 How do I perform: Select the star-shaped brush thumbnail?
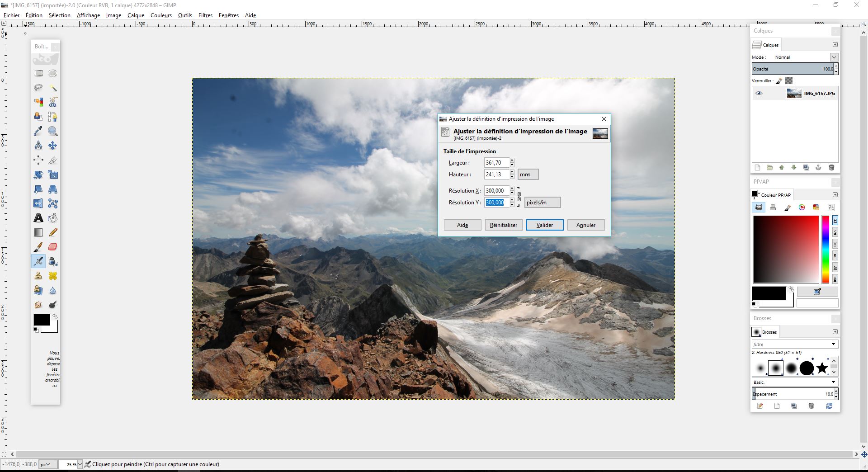pyautogui.click(x=822, y=368)
